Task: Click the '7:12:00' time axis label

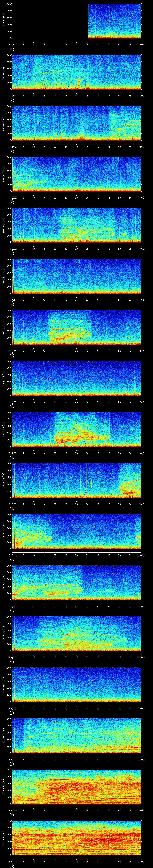Action: (12, 198)
